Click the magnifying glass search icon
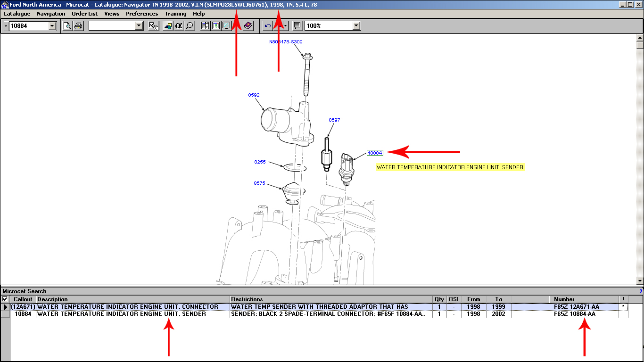Image resolution: width=644 pixels, height=362 pixels. click(x=190, y=26)
